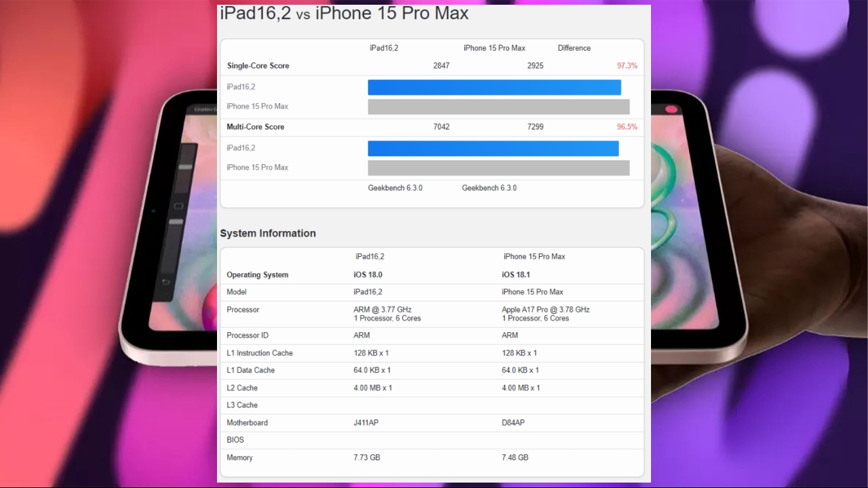Viewport: 868px width, 488px height.
Task: Click the 7.73 GB memory value
Action: (367, 457)
